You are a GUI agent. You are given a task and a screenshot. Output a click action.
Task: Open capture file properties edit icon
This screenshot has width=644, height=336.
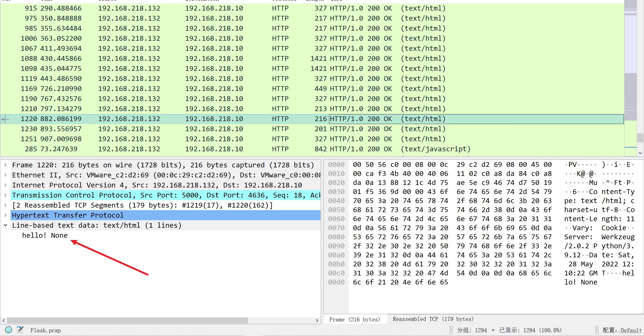tap(20, 330)
